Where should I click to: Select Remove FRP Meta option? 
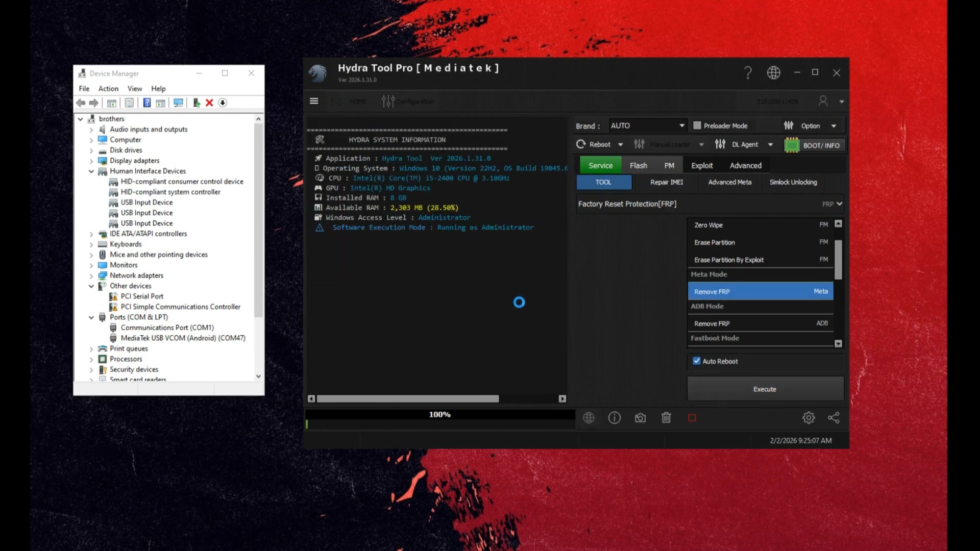tap(761, 291)
